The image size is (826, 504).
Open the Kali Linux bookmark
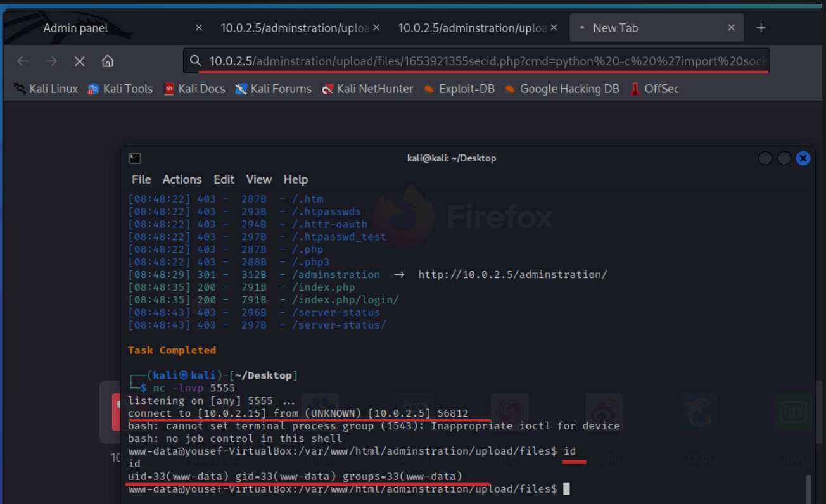(x=46, y=89)
